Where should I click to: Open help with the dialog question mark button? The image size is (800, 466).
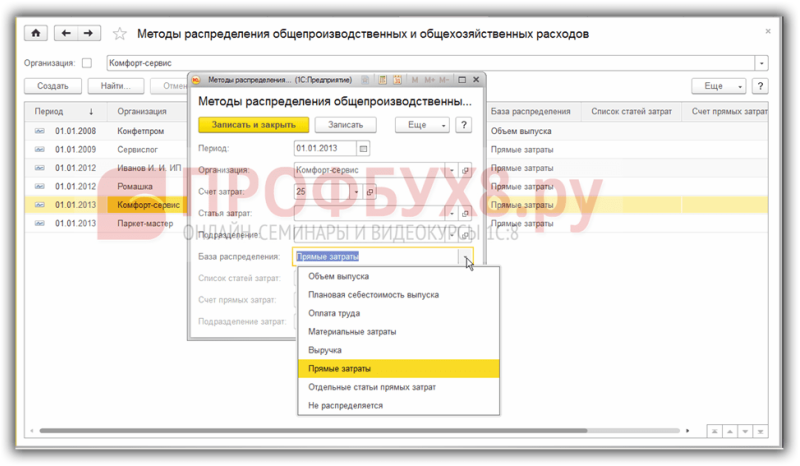coord(464,125)
